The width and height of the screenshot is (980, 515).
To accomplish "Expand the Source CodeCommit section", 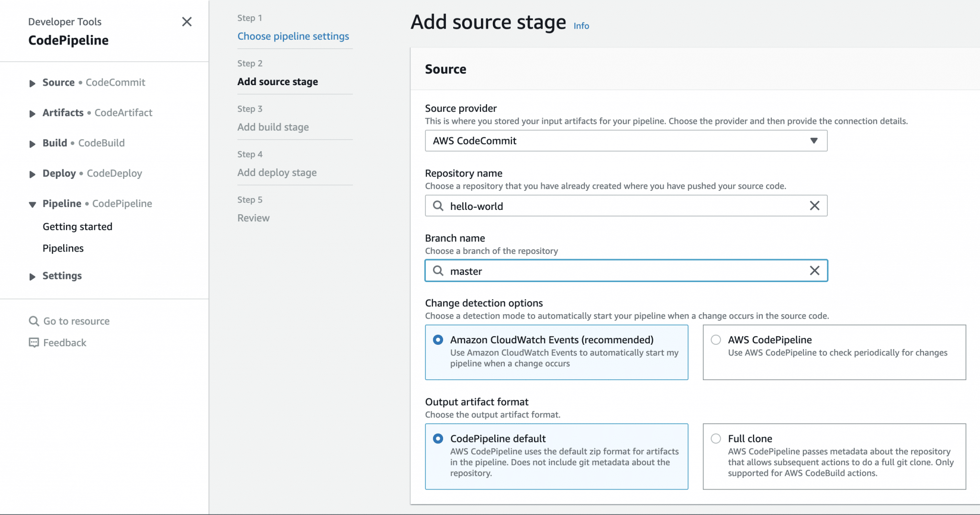I will click(x=32, y=83).
